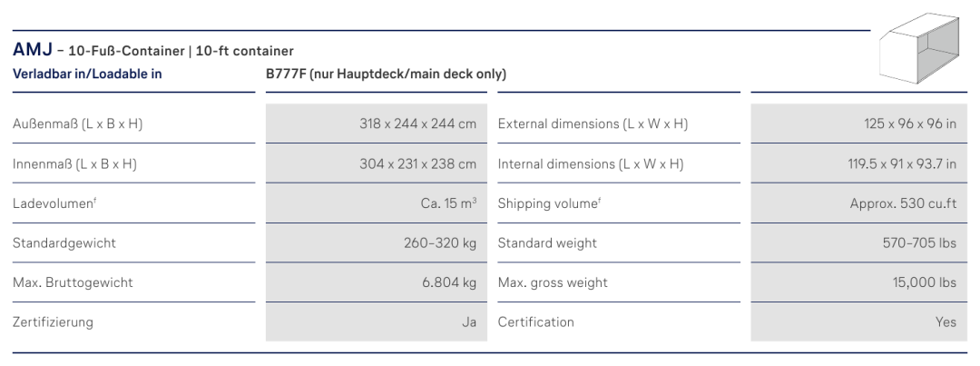Click the Ladevolumen row label
The height and width of the screenshot is (366, 980).
pos(54,203)
